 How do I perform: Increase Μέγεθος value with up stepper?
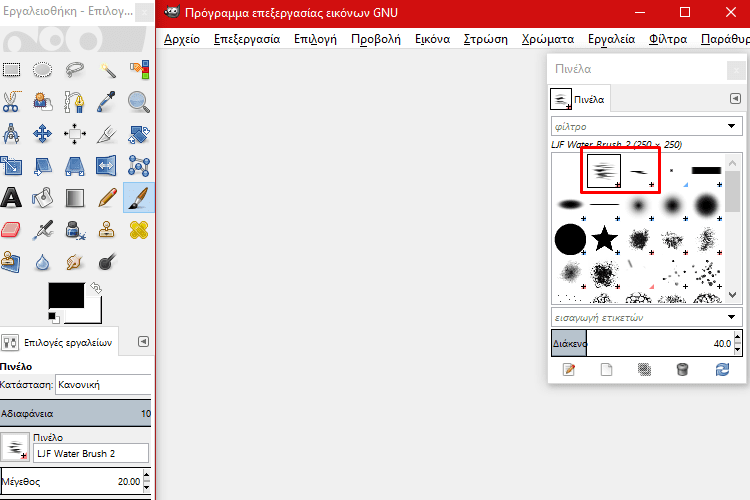click(x=147, y=476)
